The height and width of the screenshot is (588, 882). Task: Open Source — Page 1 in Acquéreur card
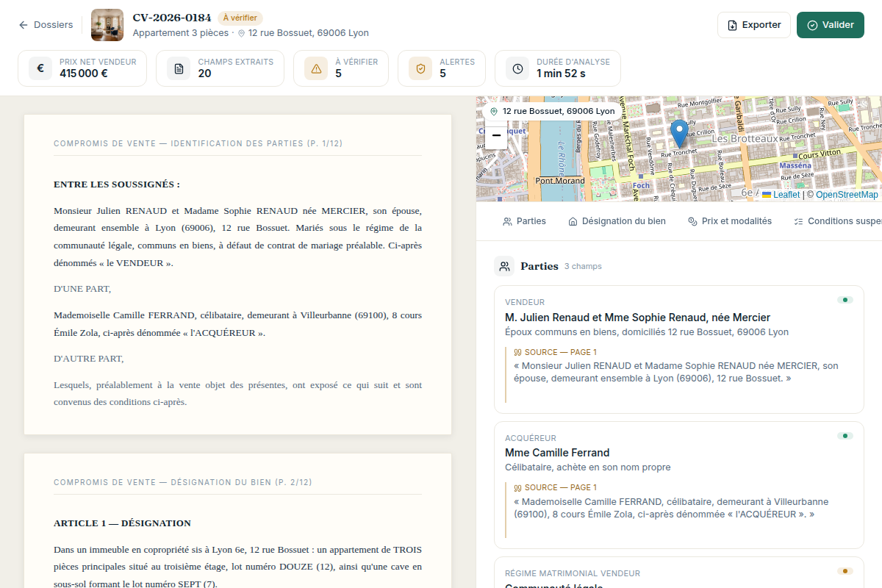(555, 487)
